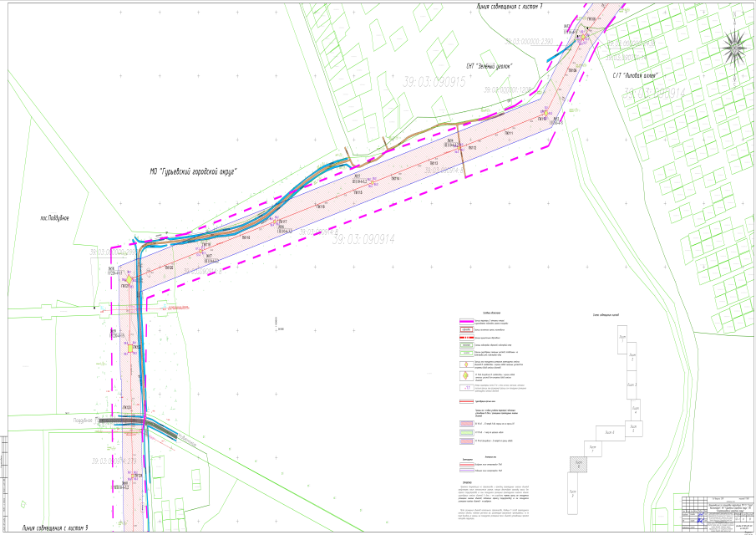Viewport: 756px width, 535px height.
Task: Click the 'пос.Поддубное' settlement label
Action: (x=52, y=217)
